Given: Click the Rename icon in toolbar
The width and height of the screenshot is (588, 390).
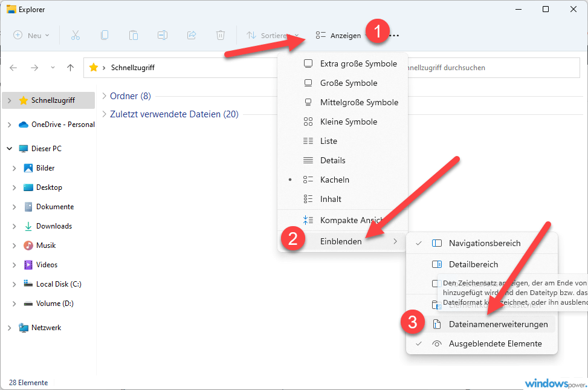Looking at the screenshot, I should coord(163,35).
